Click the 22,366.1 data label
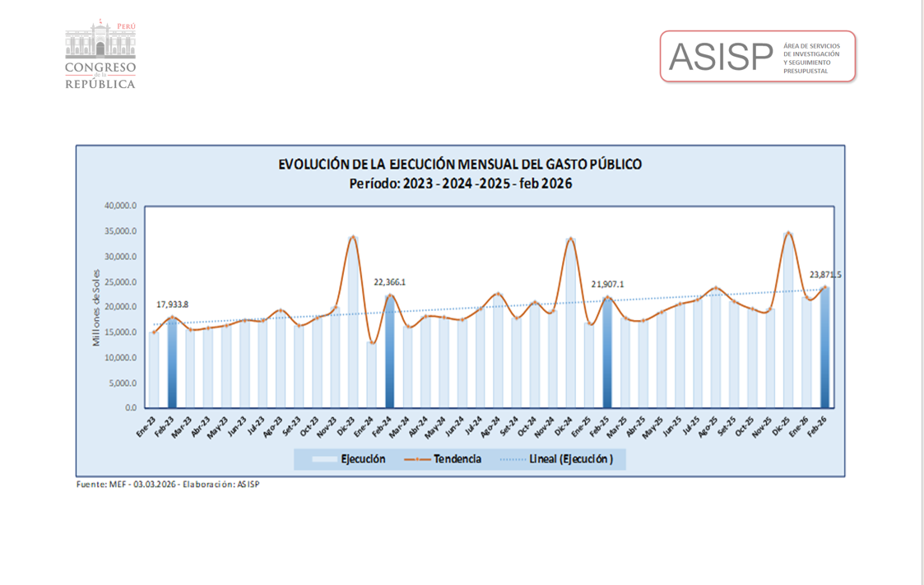Screen dimensions: 924x585 click(x=390, y=282)
